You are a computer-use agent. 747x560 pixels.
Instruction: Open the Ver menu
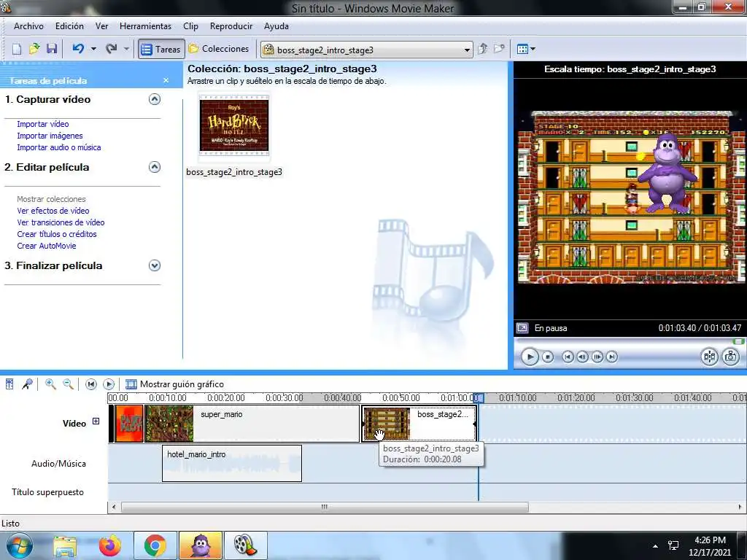(x=102, y=26)
